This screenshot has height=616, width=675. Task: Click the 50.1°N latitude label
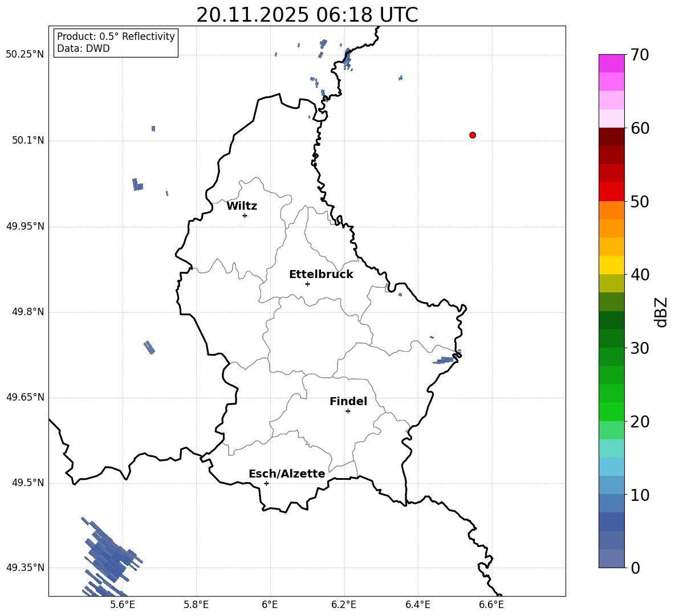(x=28, y=141)
